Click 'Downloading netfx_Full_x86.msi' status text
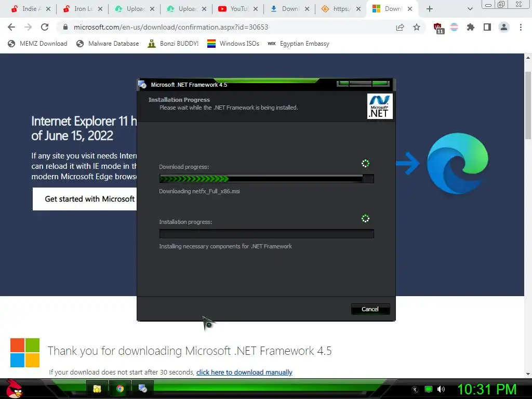The width and height of the screenshot is (532, 399). click(x=199, y=191)
